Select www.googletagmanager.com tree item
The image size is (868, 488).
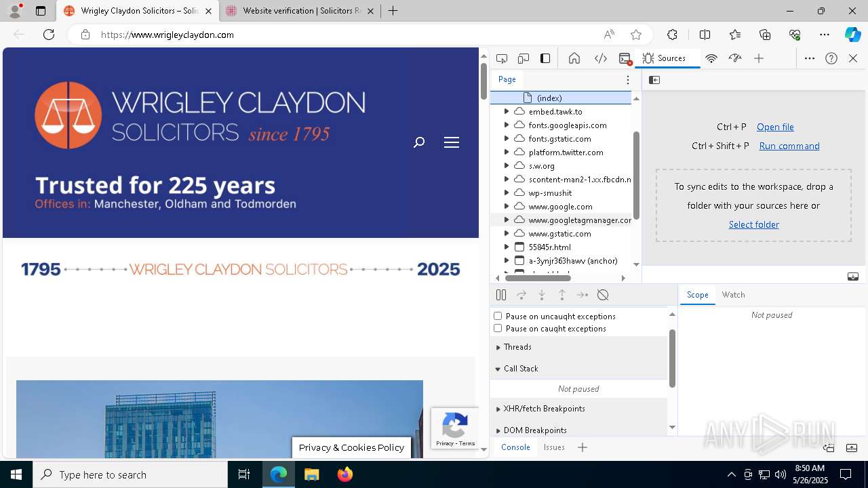click(x=561, y=220)
